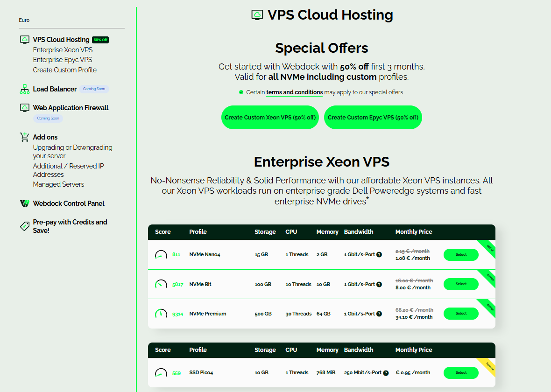The width and height of the screenshot is (551, 392).
Task: Click score gauge icon for NVMe Nano4
Action: tap(161, 255)
